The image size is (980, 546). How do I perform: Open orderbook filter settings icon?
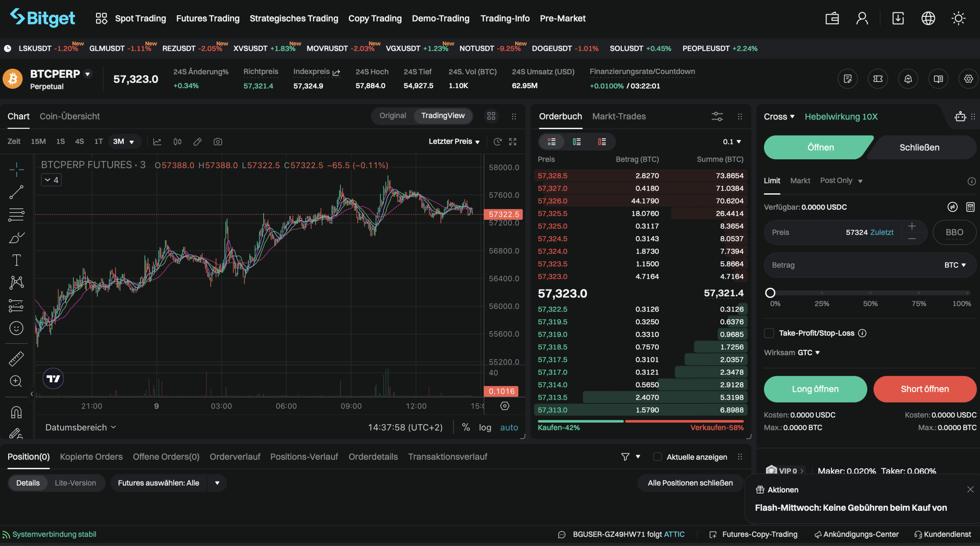coord(717,116)
